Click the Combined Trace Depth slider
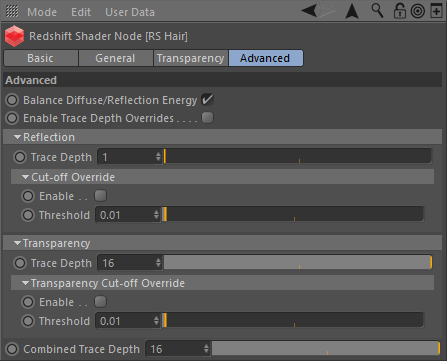Image resolution: width=447 pixels, height=361 pixels. (326, 349)
